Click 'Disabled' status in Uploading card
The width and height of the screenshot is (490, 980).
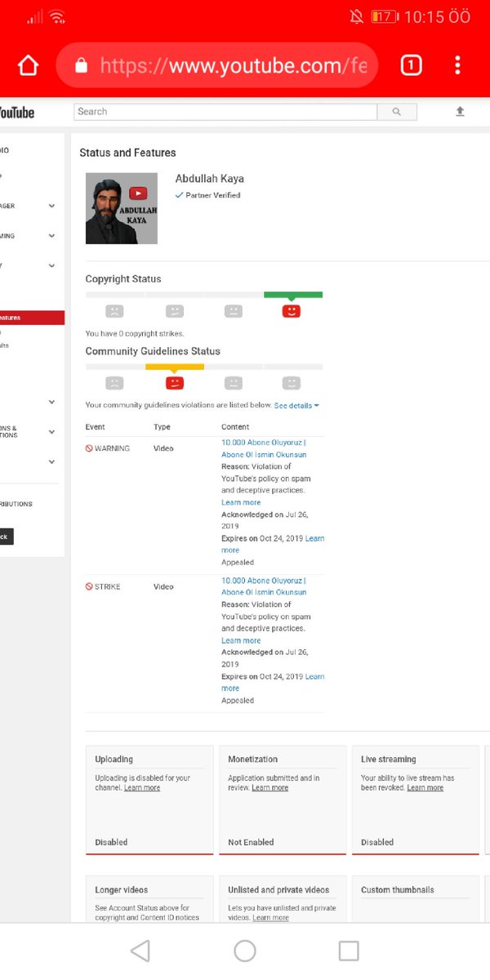[111, 842]
